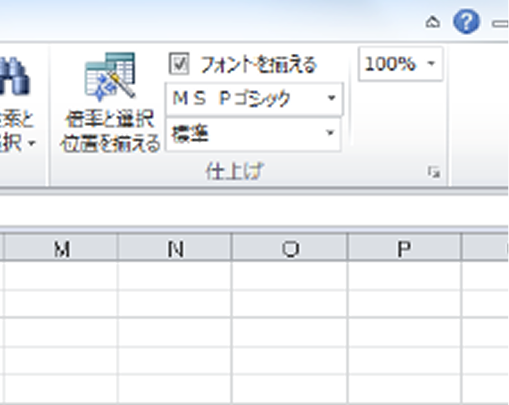The image size is (509, 405).
Task: Select column M header
Action: (61, 248)
